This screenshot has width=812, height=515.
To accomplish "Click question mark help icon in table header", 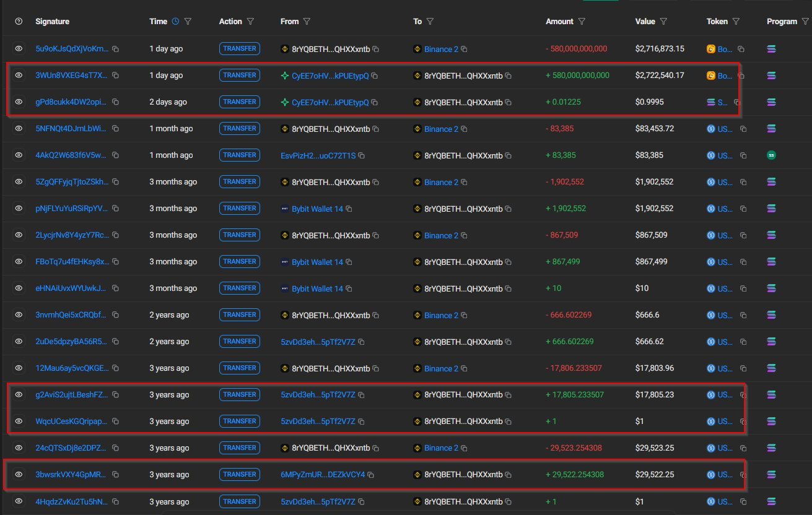I will (19, 21).
